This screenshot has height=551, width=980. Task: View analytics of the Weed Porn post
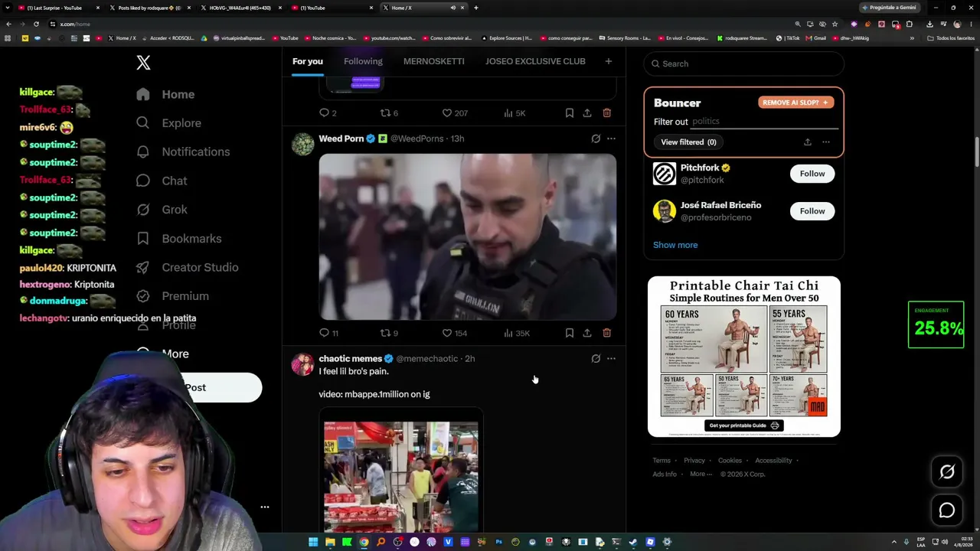pyautogui.click(x=516, y=333)
